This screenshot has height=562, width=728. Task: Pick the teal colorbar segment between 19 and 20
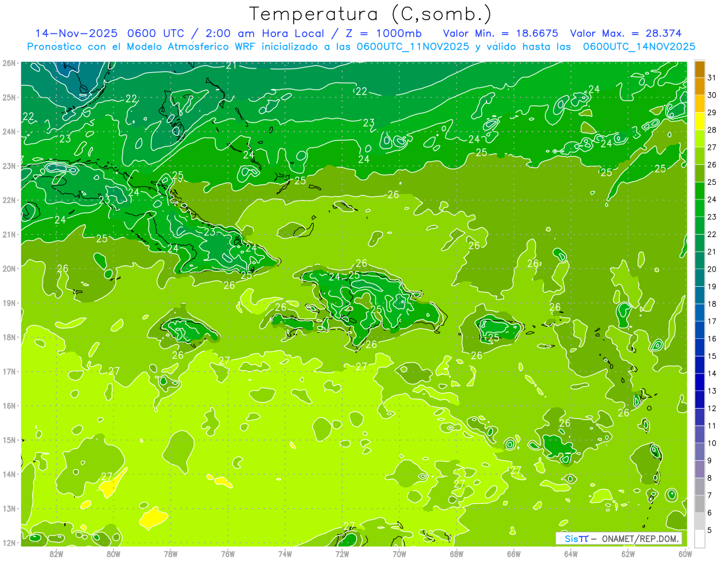click(699, 278)
